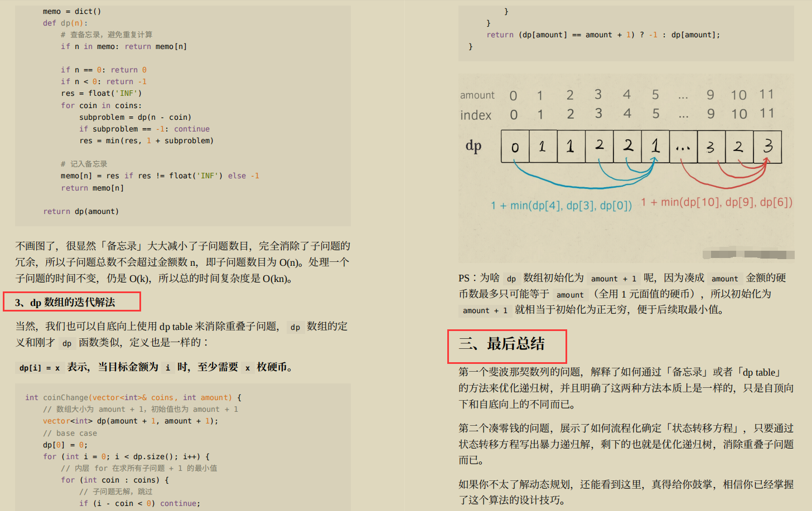Screen dimensions: 812x511
Task: Click the dp array cell under index 5
Action: (655, 147)
